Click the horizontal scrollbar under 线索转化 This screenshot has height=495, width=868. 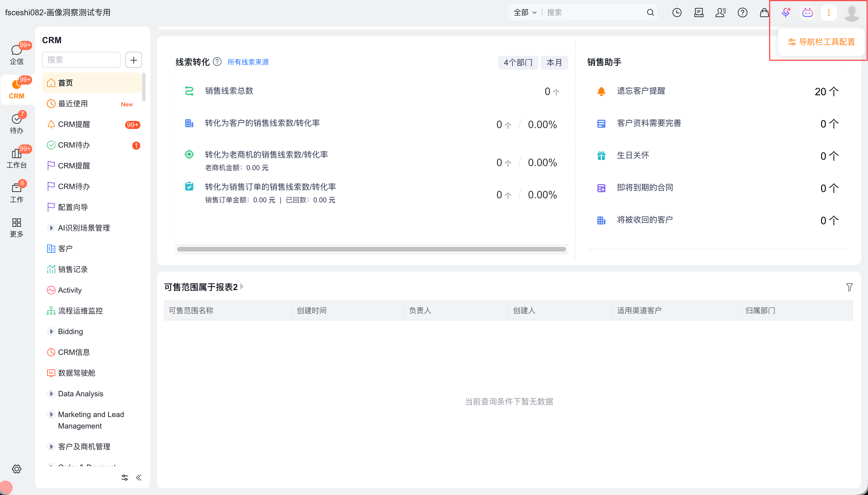(371, 249)
